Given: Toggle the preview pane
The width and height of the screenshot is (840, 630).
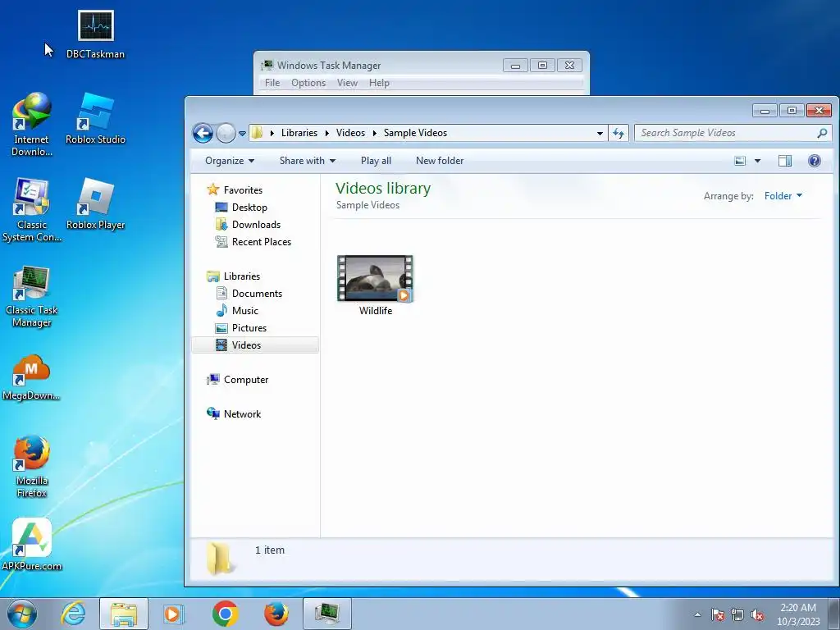Looking at the screenshot, I should [x=785, y=161].
